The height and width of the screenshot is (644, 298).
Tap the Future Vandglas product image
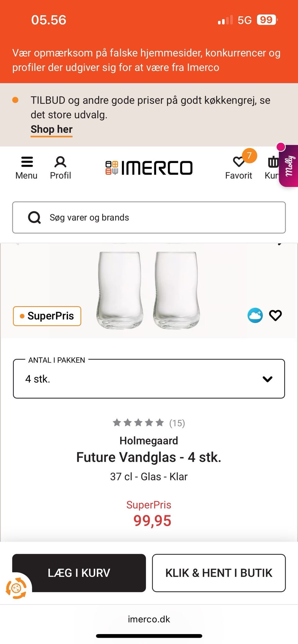(148, 290)
